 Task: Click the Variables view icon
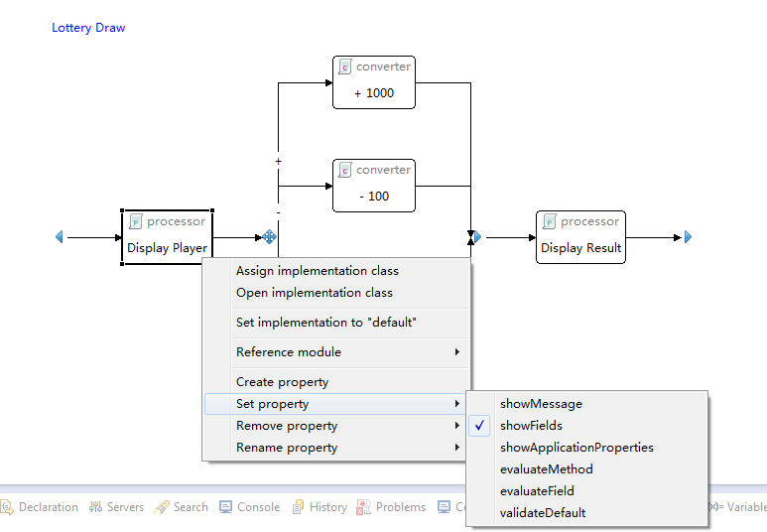pyautogui.click(x=715, y=507)
